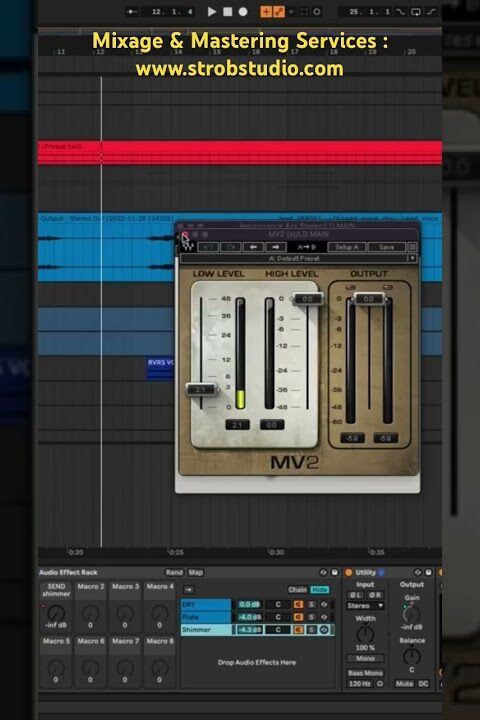Click the Output fader handle
Image resolution: width=480 pixels, height=720 pixels.
tap(369, 299)
